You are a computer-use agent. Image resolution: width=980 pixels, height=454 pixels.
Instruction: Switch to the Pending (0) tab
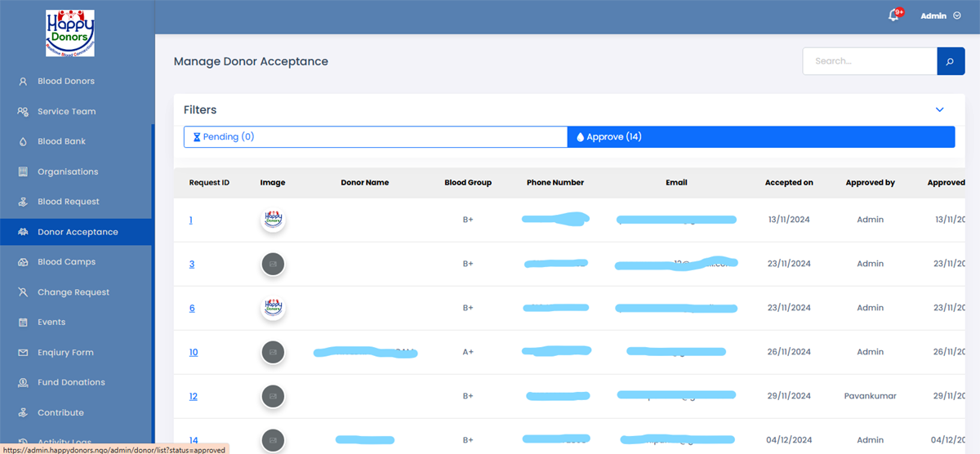pyautogui.click(x=376, y=137)
